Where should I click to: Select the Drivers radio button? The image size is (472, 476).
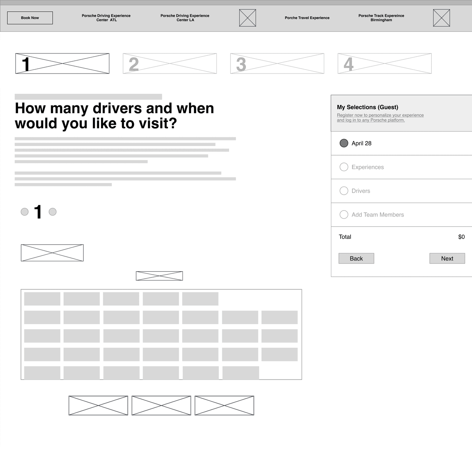coord(344,191)
